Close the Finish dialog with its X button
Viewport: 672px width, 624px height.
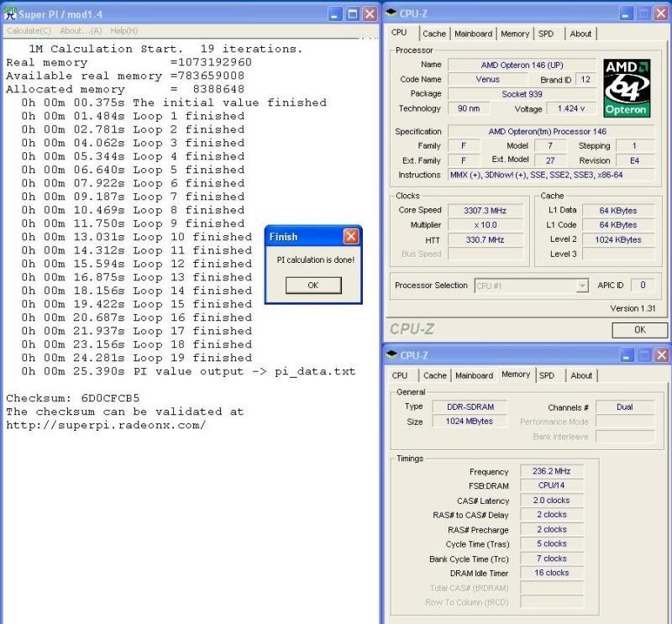[x=351, y=237]
